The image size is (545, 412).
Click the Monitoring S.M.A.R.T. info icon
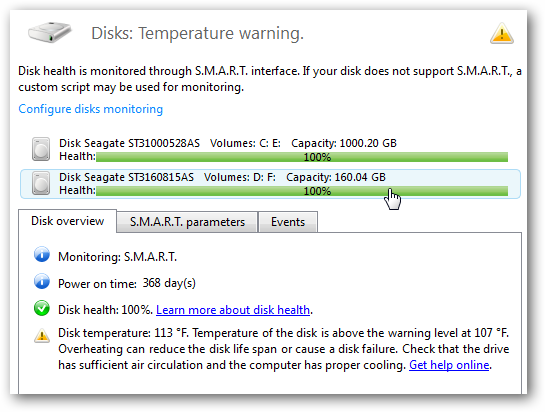[42, 255]
